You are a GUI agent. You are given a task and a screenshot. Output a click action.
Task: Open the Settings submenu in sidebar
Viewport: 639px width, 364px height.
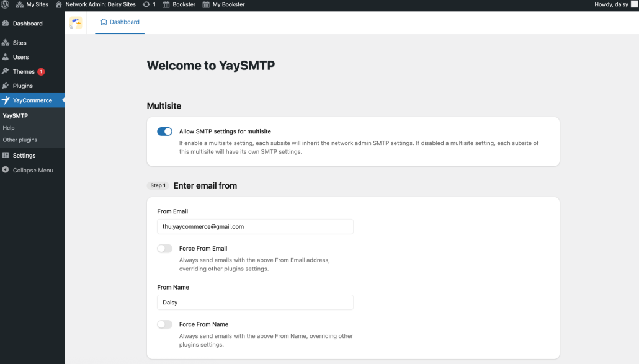(24, 155)
